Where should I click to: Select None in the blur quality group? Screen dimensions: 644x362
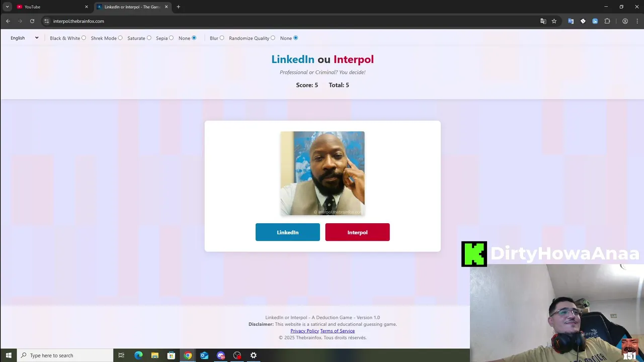295,38
